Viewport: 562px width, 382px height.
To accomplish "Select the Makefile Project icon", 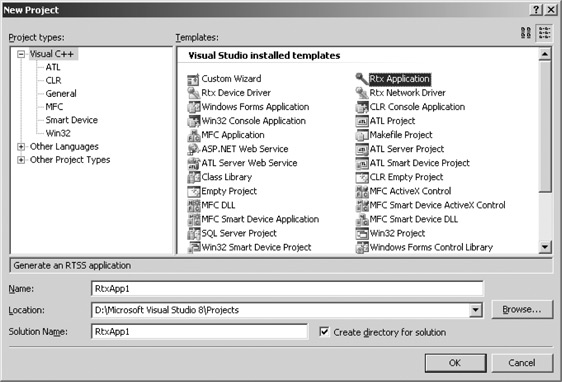I will [361, 135].
